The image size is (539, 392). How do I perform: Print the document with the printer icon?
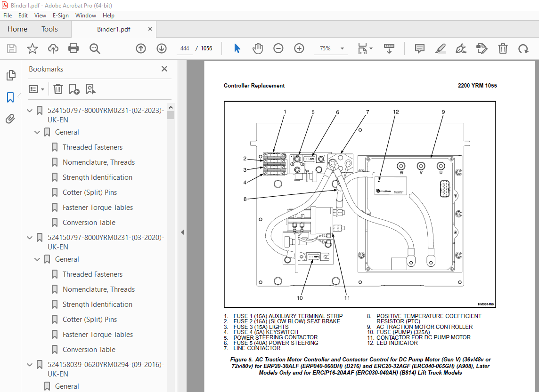pyautogui.click(x=73, y=48)
